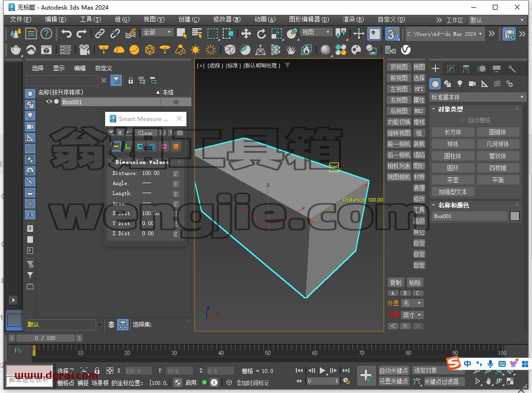Click the 茶壶 teapot primitive button
This screenshot has width=532, height=393.
pyautogui.click(x=453, y=180)
